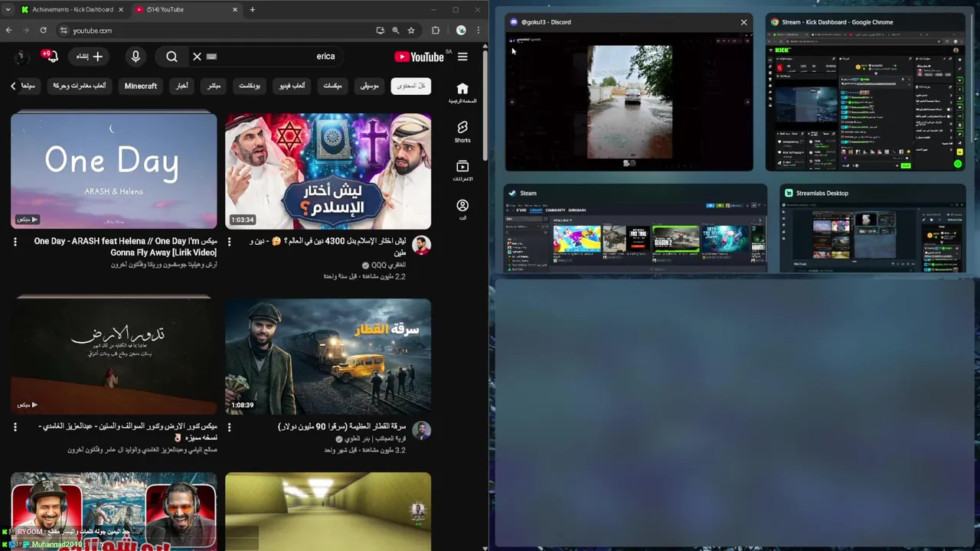
Task: Open Subscriptions in the YouTube sidebar
Action: click(462, 171)
